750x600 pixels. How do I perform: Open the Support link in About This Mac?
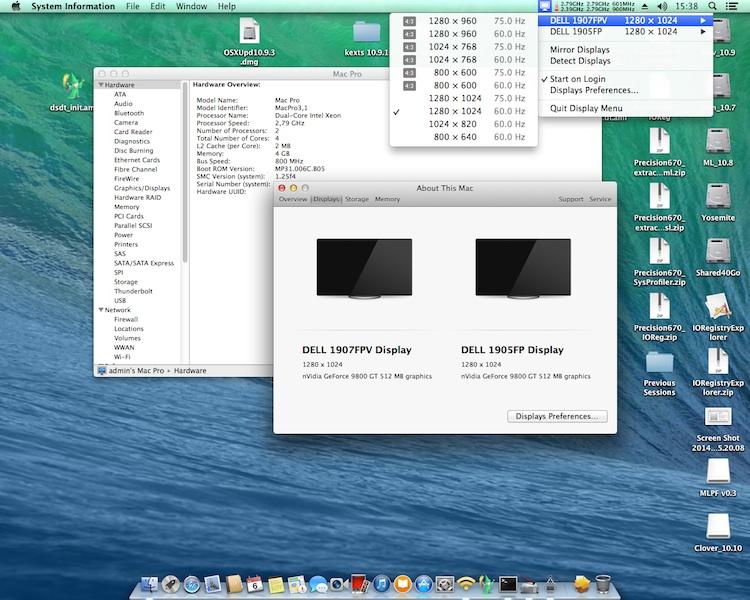click(x=571, y=199)
